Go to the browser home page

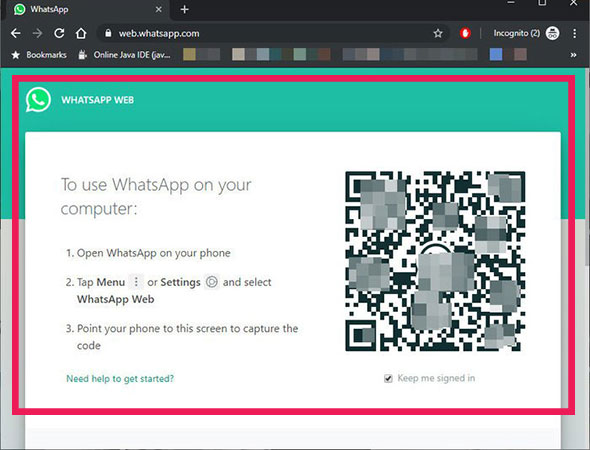click(81, 33)
